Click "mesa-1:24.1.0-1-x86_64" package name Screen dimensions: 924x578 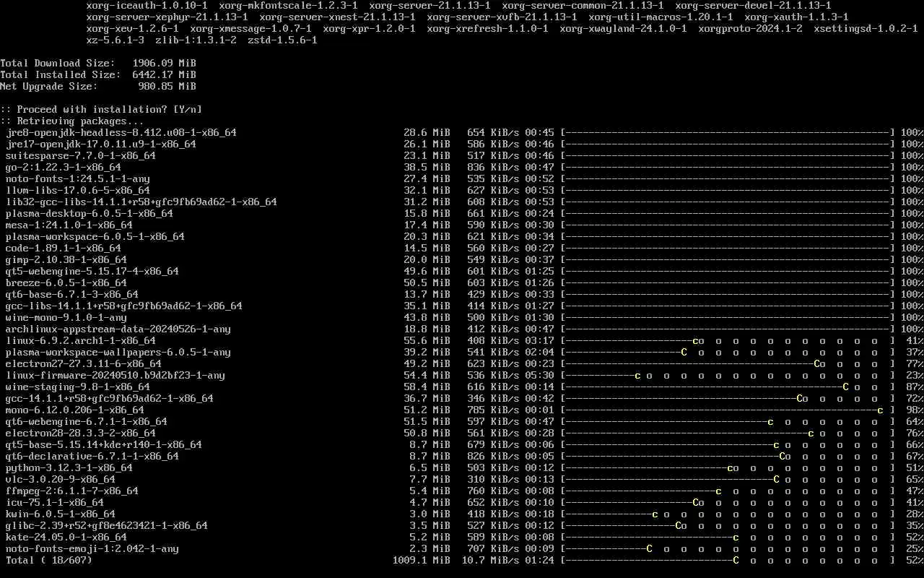(69, 225)
